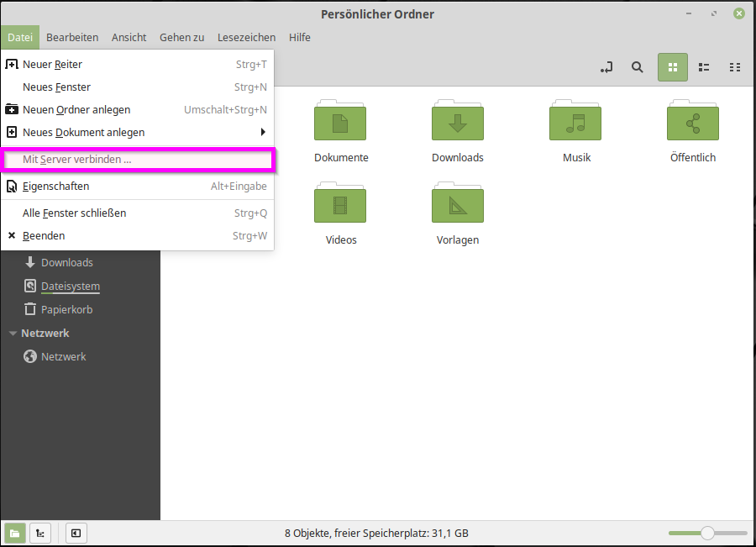Open Eigenschaften from the Datei menu
Viewport: 756px width, 547px height.
coord(138,187)
